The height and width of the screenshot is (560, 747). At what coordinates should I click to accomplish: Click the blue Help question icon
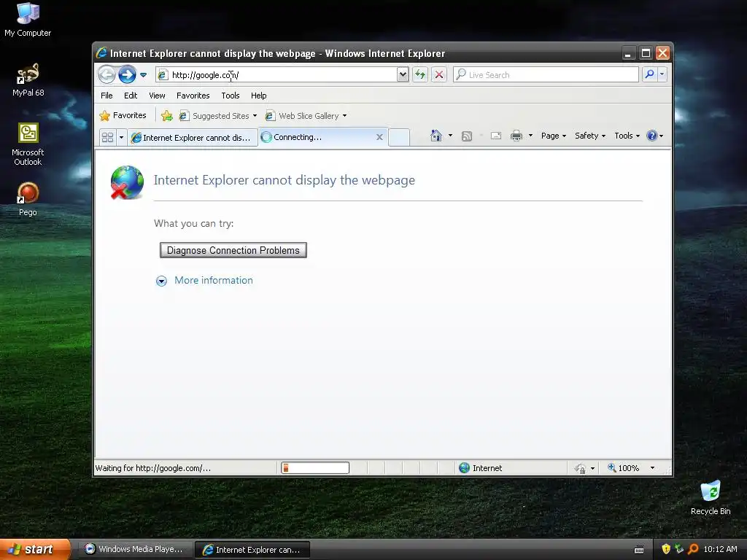(651, 136)
